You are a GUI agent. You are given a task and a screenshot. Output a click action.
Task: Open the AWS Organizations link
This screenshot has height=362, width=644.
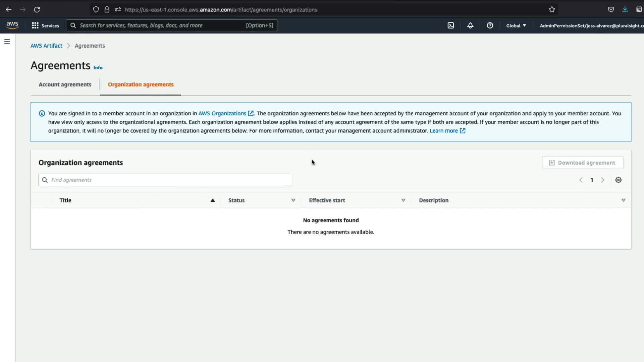click(x=222, y=114)
